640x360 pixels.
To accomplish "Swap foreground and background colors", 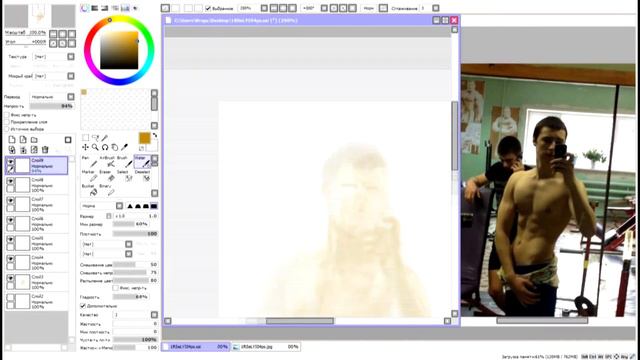I will click(x=155, y=136).
